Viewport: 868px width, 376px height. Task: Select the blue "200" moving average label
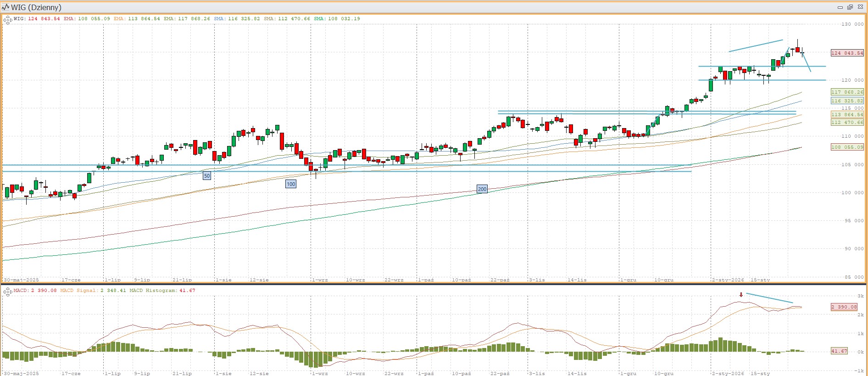482,189
